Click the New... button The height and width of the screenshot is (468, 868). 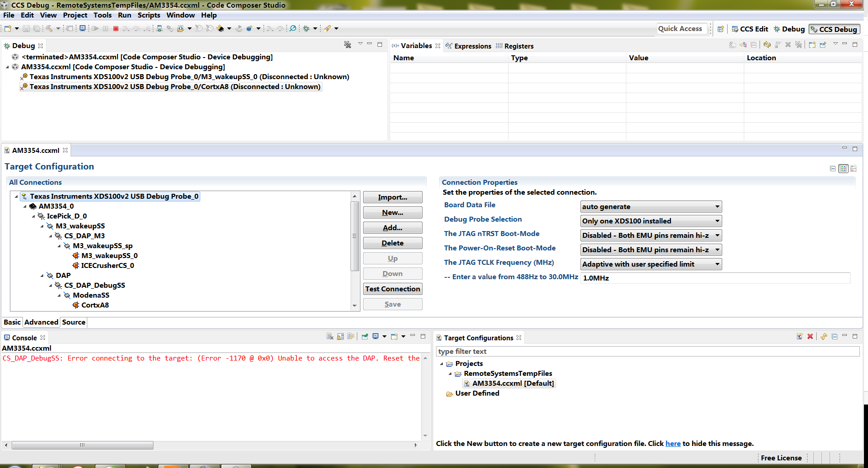click(x=392, y=213)
